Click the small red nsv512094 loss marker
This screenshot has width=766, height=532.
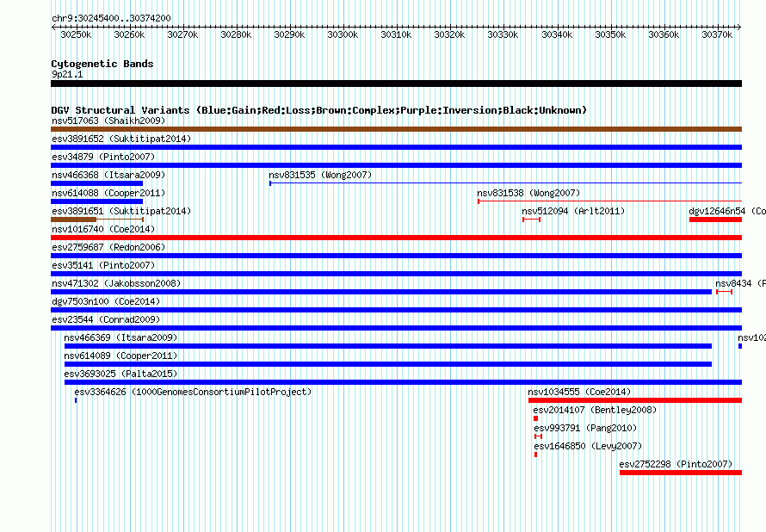coord(532,220)
